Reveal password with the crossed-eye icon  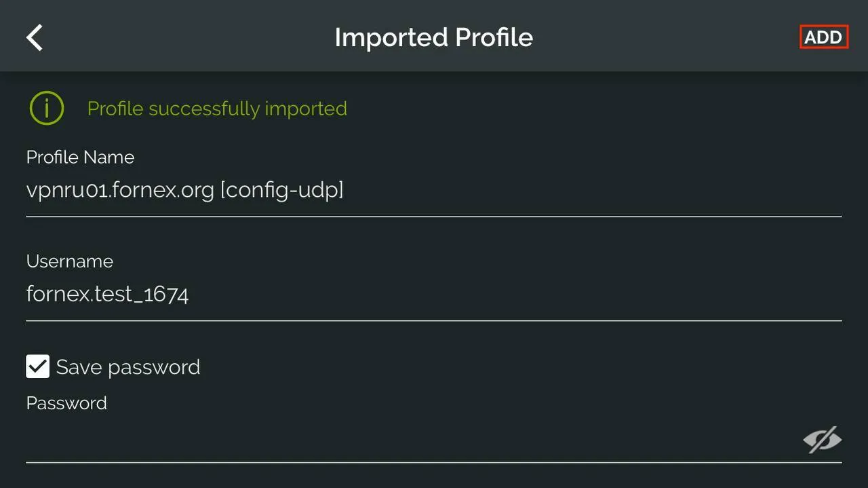pyautogui.click(x=822, y=440)
